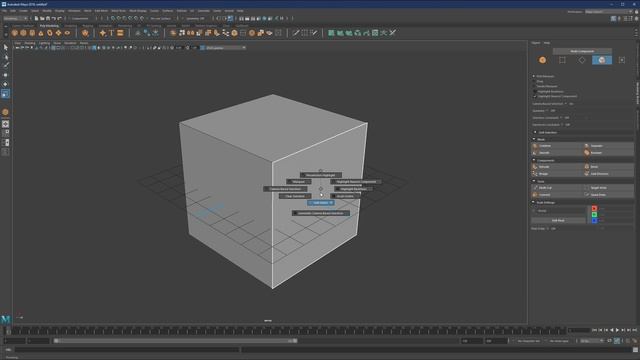Open the menu set dropdown in the status line
The image size is (640, 360).
[16, 18]
